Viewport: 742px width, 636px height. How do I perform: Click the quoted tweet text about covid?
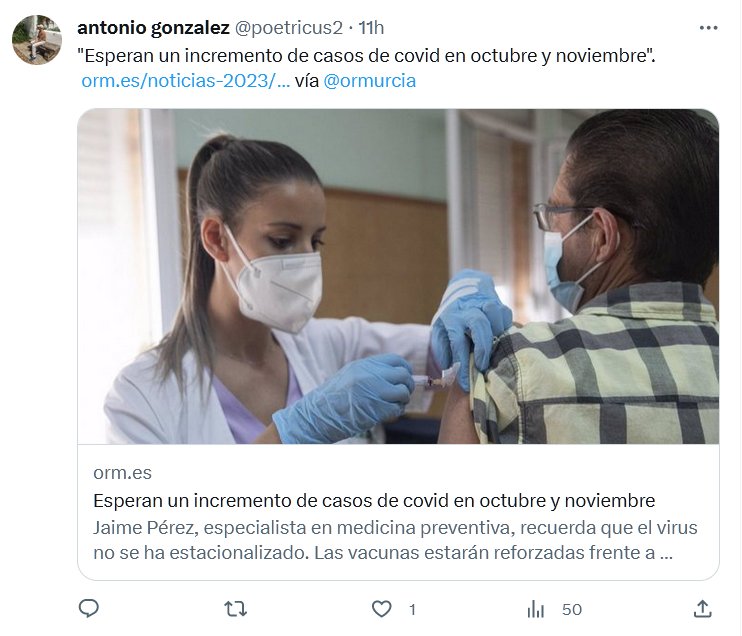tap(366, 56)
